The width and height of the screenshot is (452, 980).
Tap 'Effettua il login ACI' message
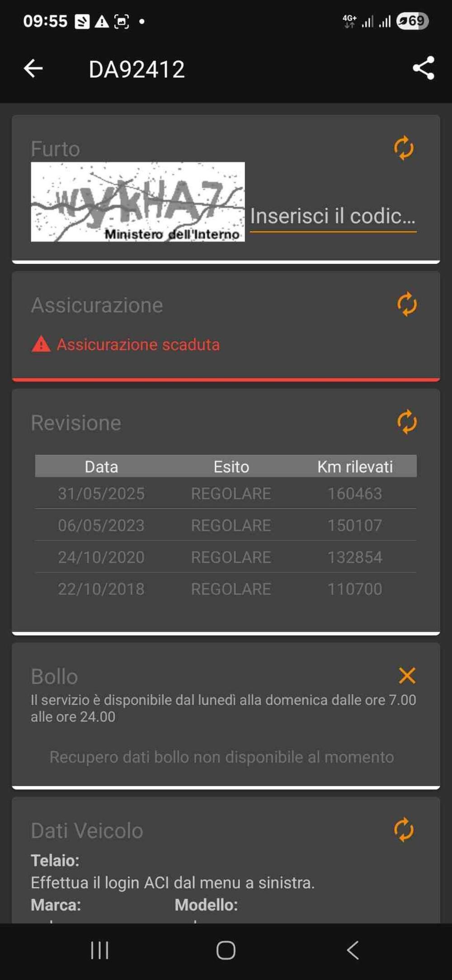(173, 882)
